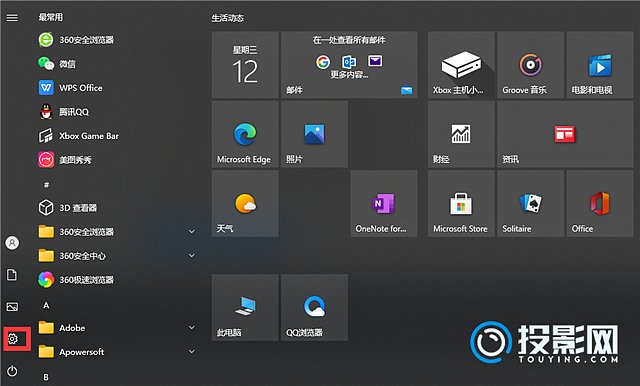Click the 生活动态 group title
Viewport: 640px width, 386px height.
point(227,18)
